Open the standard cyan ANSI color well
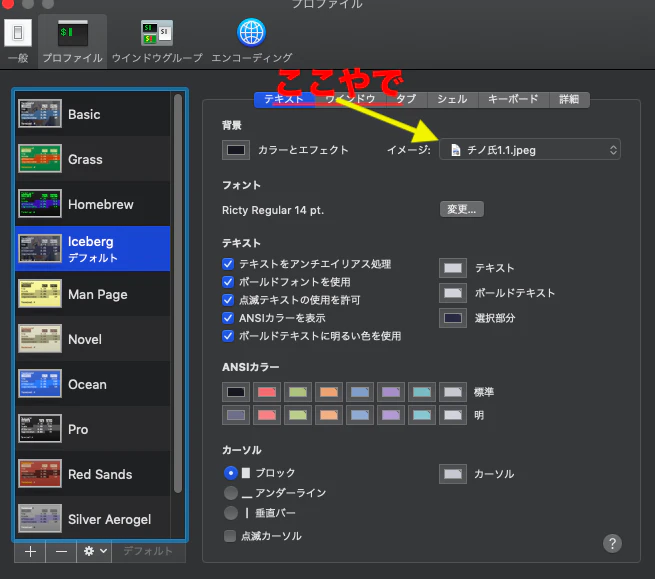This screenshot has height=579, width=655. coord(422,392)
